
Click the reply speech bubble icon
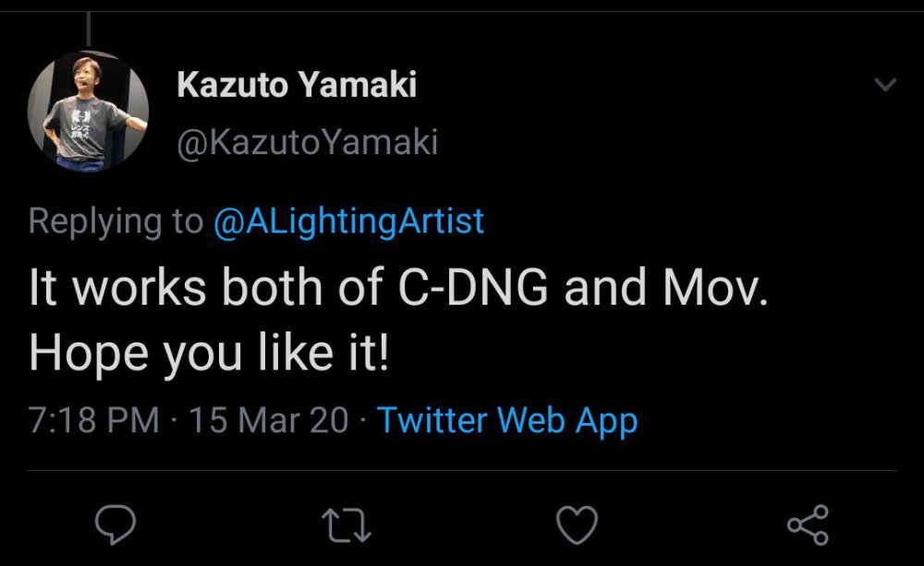click(x=116, y=524)
